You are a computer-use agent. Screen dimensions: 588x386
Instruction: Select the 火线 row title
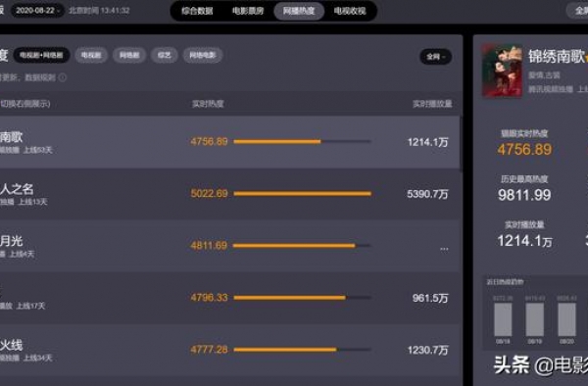coord(11,345)
